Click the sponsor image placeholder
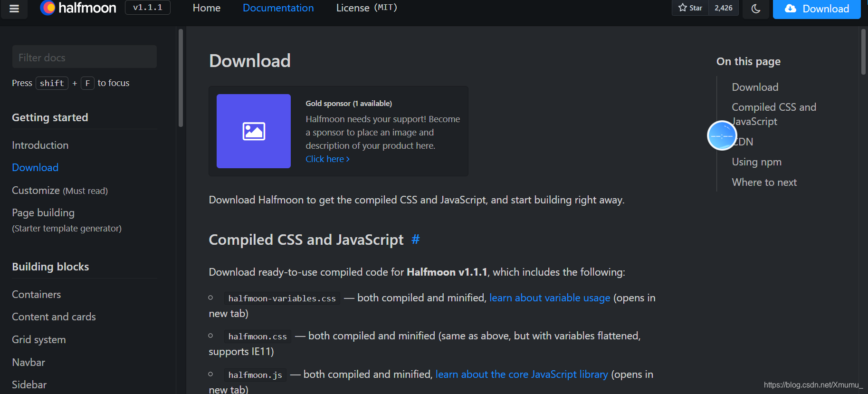This screenshot has width=868, height=394. [x=254, y=131]
